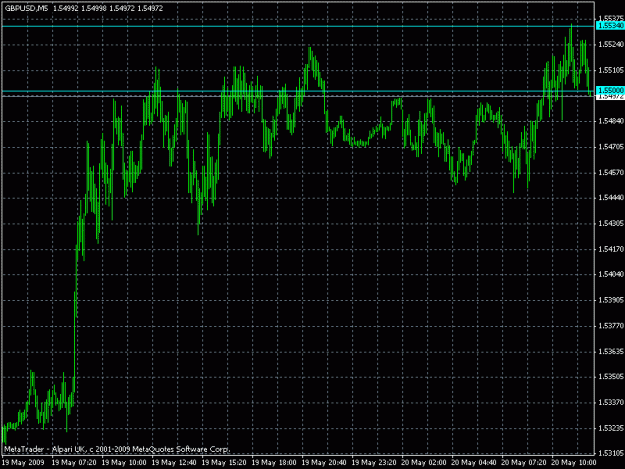Click the 1.53505 price scale label
Screen dimensions: 625x469
tap(611, 377)
